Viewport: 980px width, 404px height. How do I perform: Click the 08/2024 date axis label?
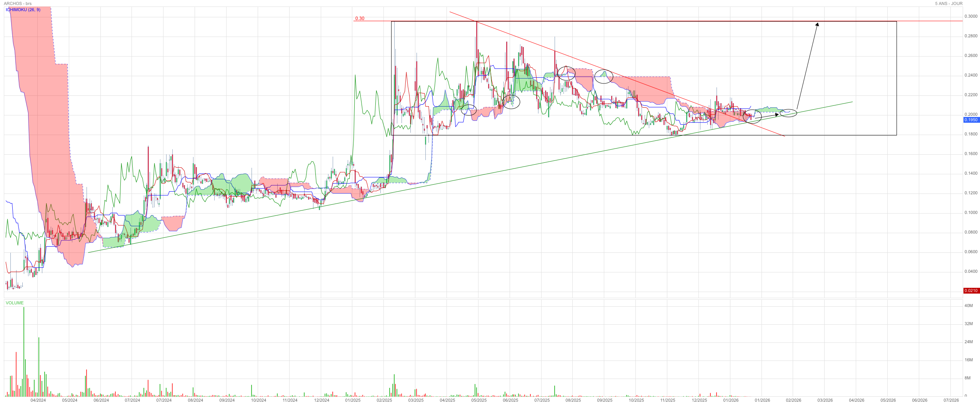[195, 400]
